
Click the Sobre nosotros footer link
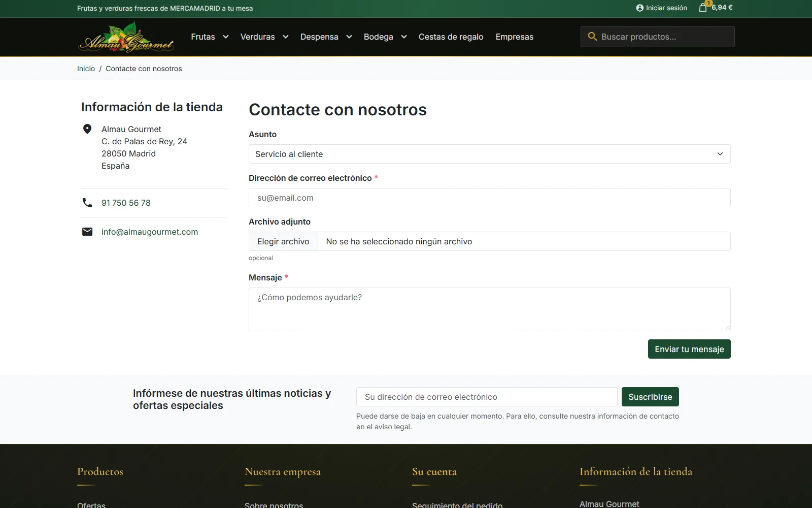tap(274, 505)
